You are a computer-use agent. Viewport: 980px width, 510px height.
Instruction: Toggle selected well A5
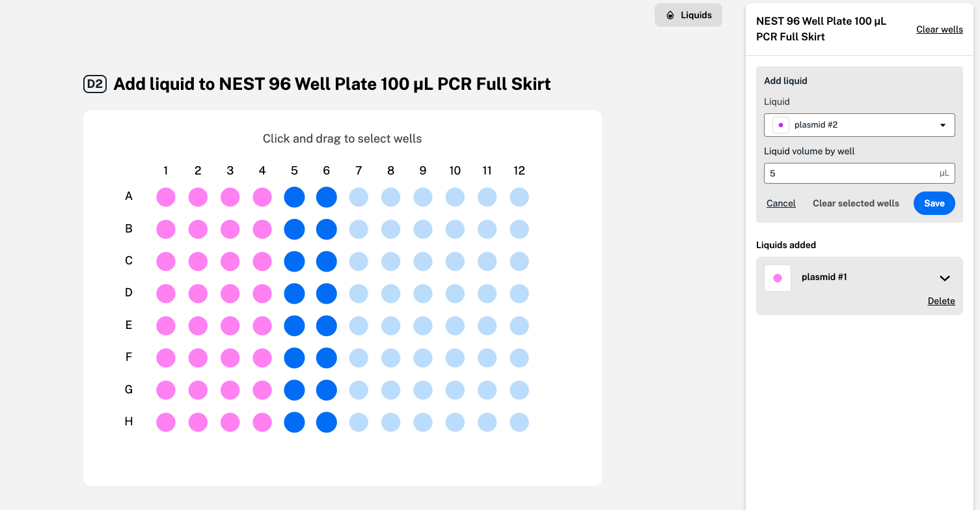point(294,197)
